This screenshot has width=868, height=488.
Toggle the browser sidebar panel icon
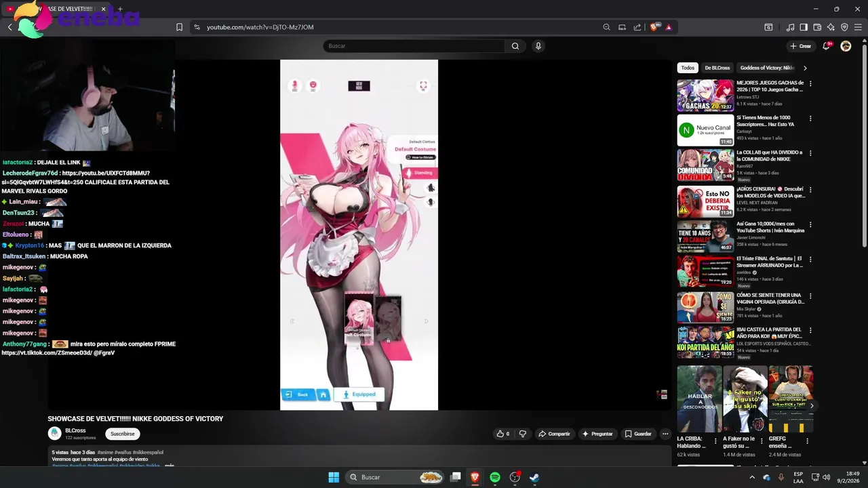(x=804, y=27)
